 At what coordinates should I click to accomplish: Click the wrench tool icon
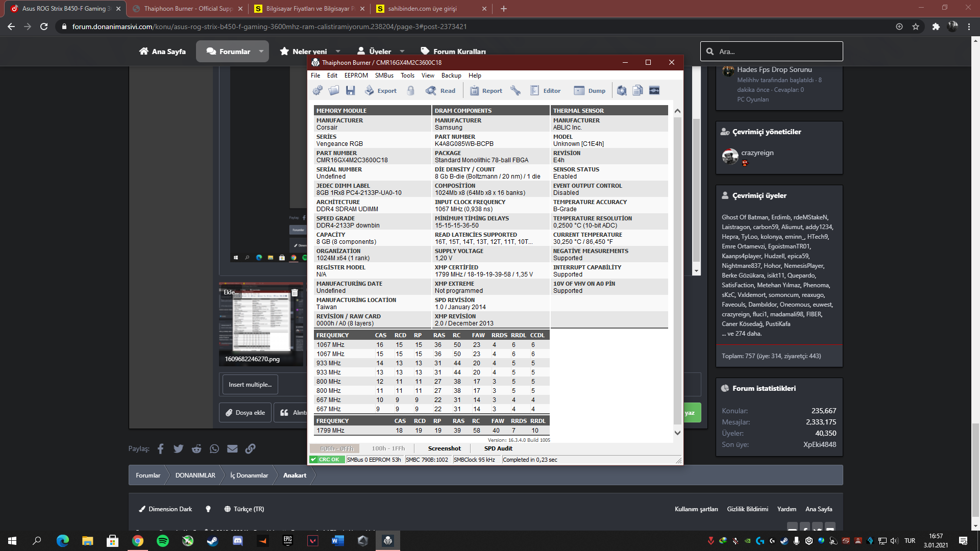point(516,90)
